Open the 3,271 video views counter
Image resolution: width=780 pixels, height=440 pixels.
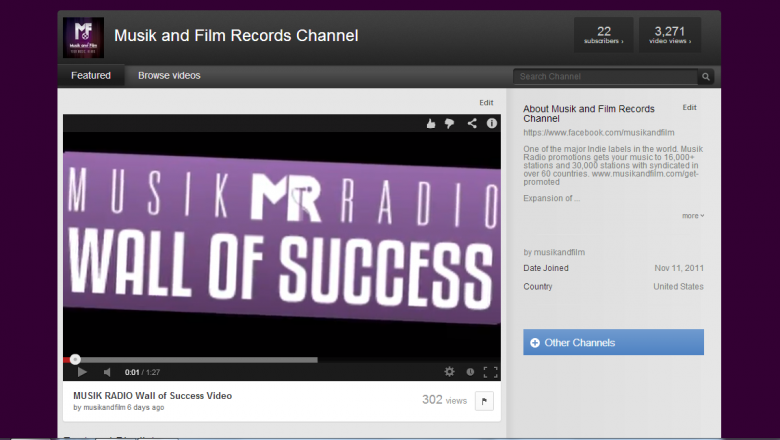pos(670,35)
